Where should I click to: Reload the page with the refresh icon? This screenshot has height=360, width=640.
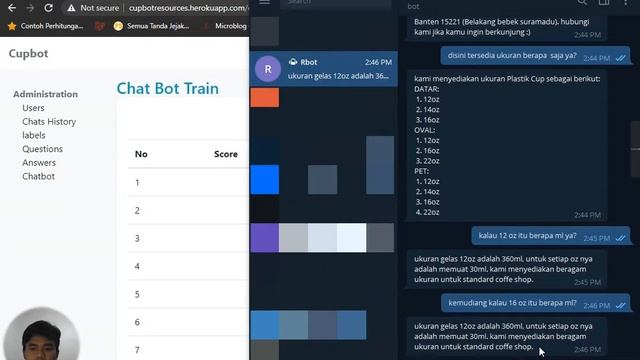coord(49,8)
